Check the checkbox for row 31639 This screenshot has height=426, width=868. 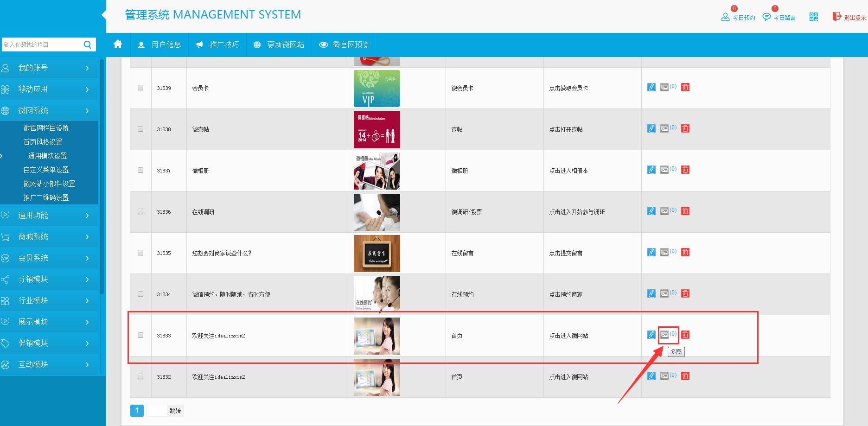tap(140, 88)
